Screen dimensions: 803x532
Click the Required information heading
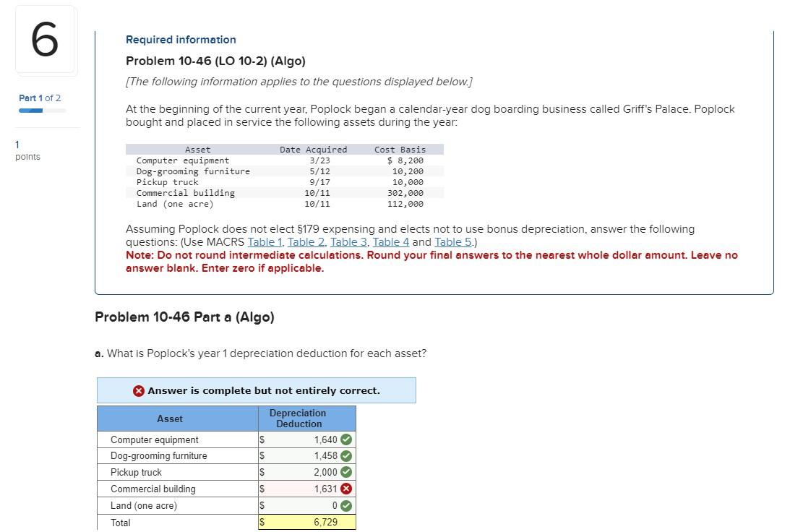(181, 40)
